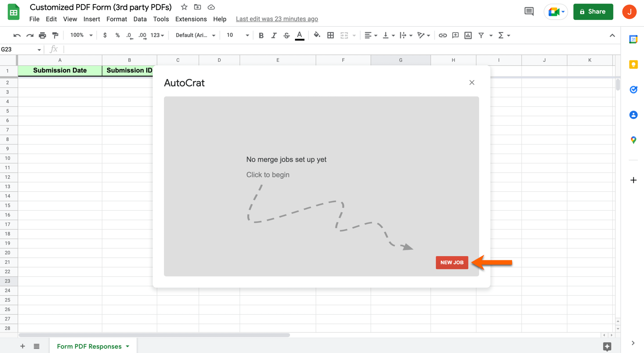
Task: Open the comment history
Action: 529,12
